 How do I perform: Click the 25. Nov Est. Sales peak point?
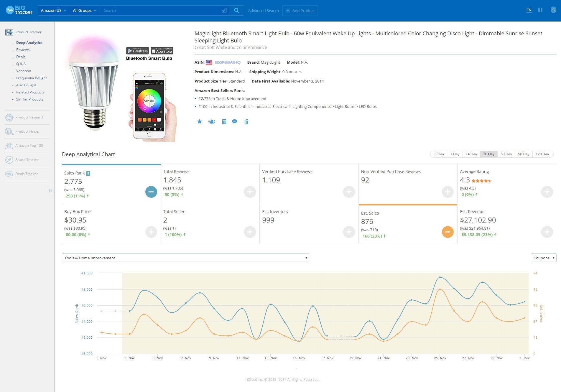click(x=440, y=289)
